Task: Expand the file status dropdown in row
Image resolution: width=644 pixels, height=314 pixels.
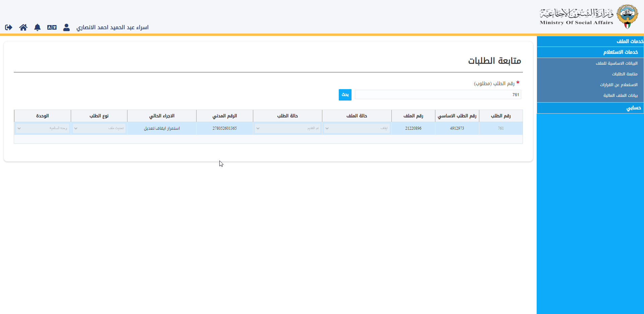Action: pyautogui.click(x=357, y=128)
